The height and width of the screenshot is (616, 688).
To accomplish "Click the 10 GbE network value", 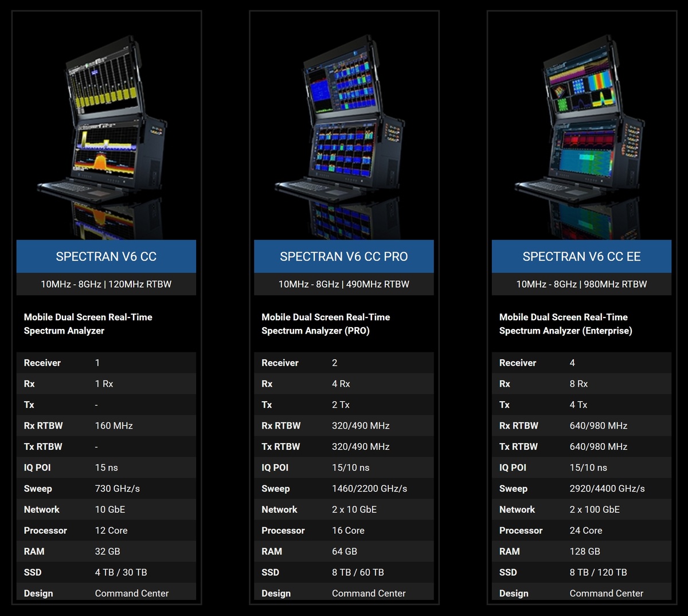I will (110, 509).
